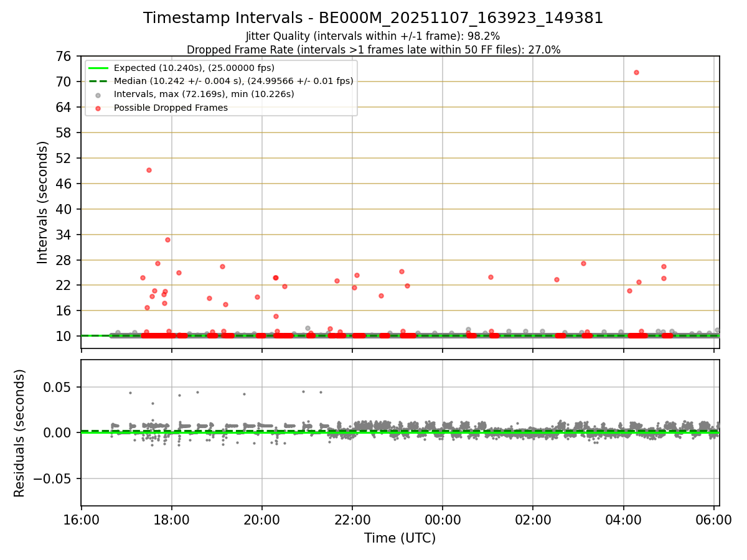Click the red dropped-frame point near 49 seconds
Viewport: 747px width, 560px height.
click(x=149, y=170)
